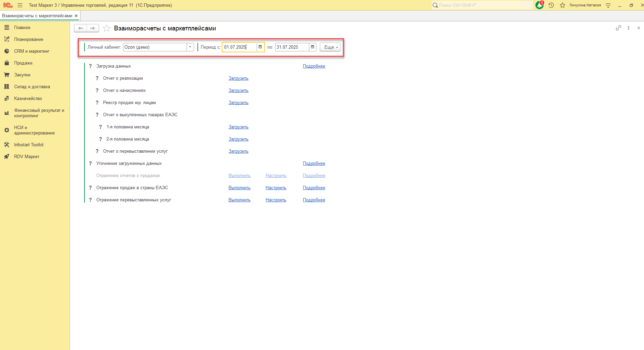
Task: Open calendar for the по end date
Action: click(312, 47)
